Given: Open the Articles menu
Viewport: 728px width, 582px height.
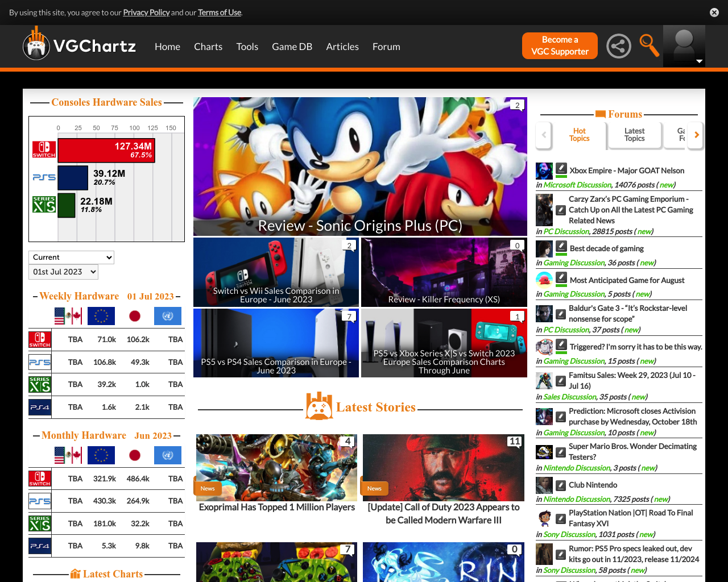Looking at the screenshot, I should pos(342,47).
